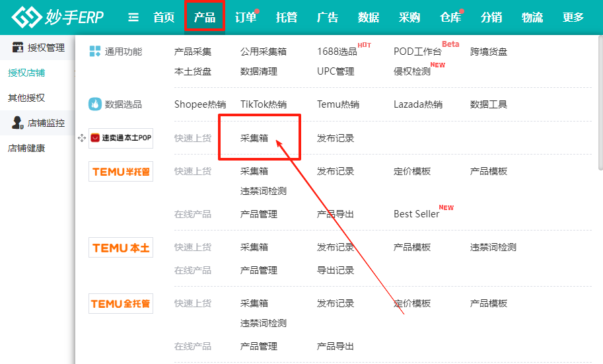
Task: Open Shopee热销
Action: [x=200, y=104]
